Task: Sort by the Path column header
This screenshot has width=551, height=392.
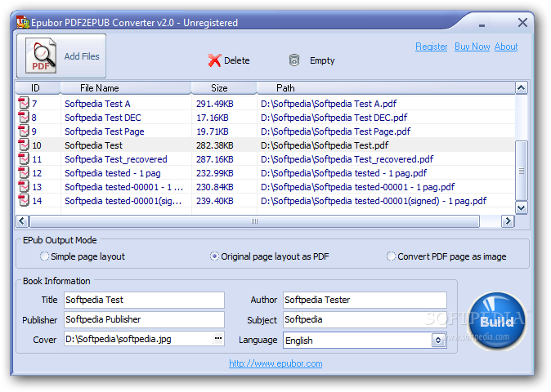Action: coord(386,87)
